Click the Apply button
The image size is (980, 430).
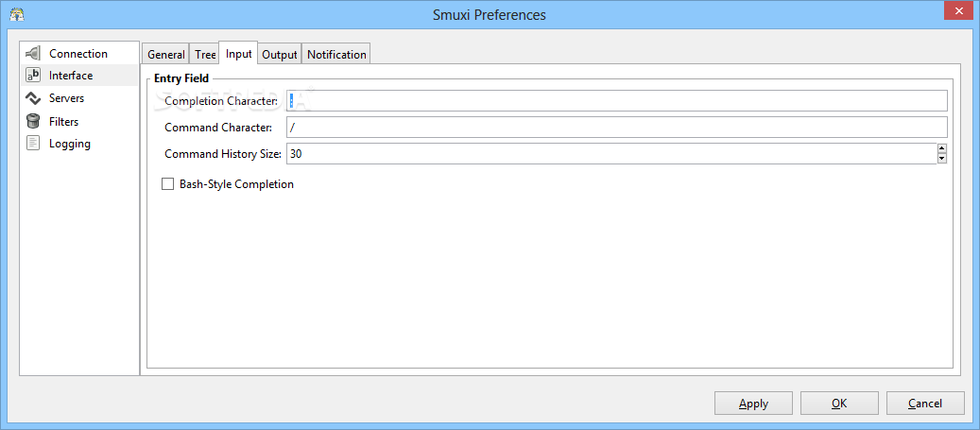tap(753, 404)
